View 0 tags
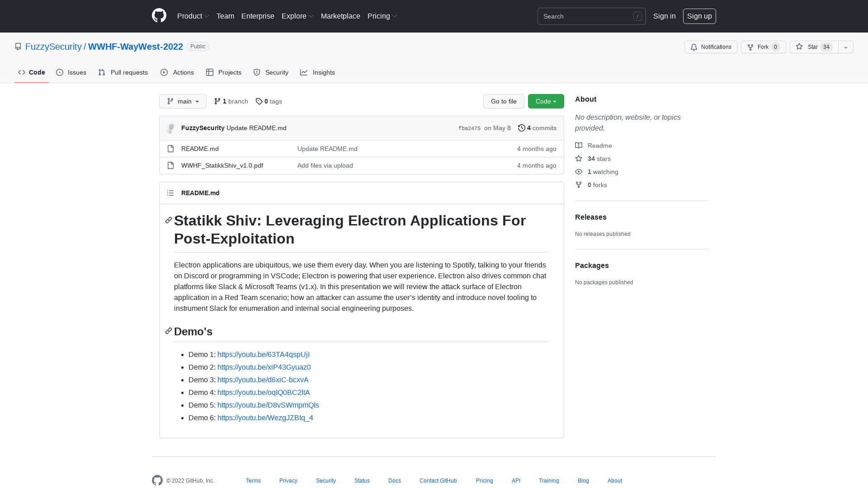 tap(269, 101)
